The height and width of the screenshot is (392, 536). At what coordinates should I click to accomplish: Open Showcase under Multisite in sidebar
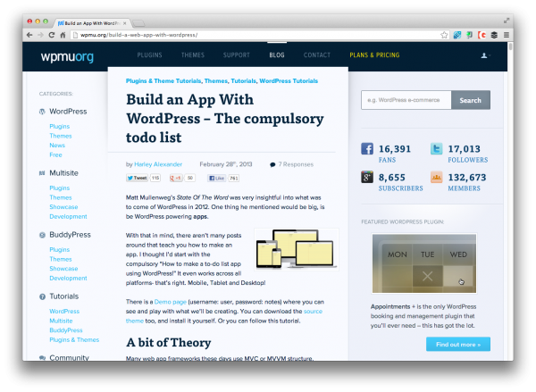[63, 207]
